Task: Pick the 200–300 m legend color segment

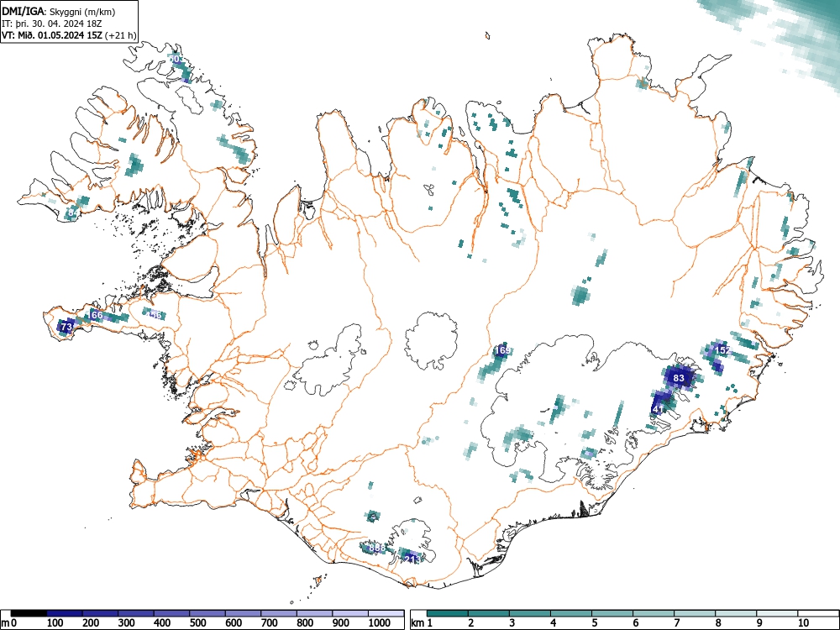Action: (x=100, y=613)
